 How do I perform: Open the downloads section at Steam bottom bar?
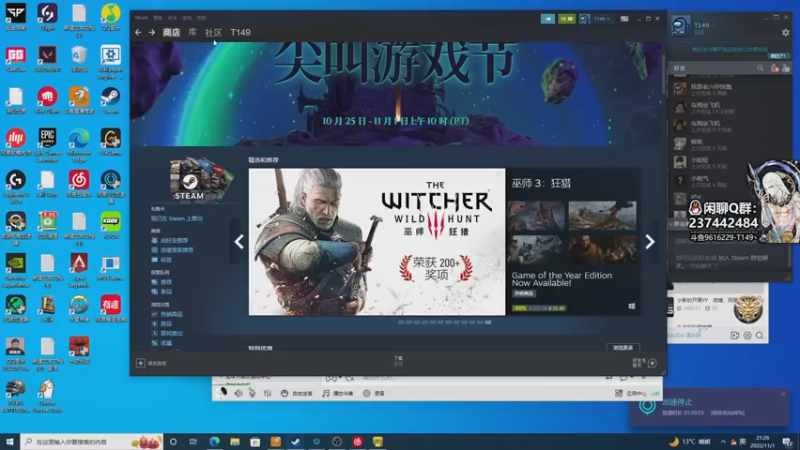(x=398, y=361)
